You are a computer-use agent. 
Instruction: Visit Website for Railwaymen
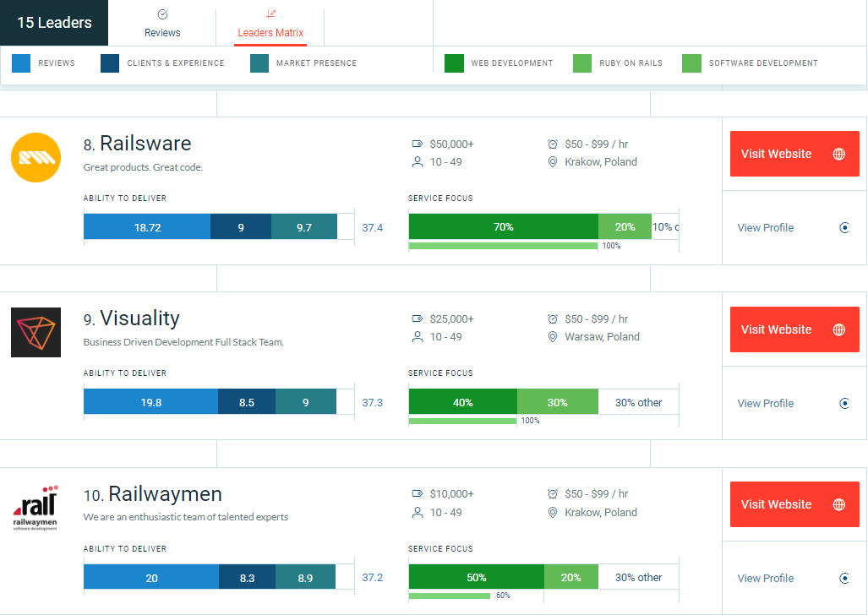tap(794, 504)
